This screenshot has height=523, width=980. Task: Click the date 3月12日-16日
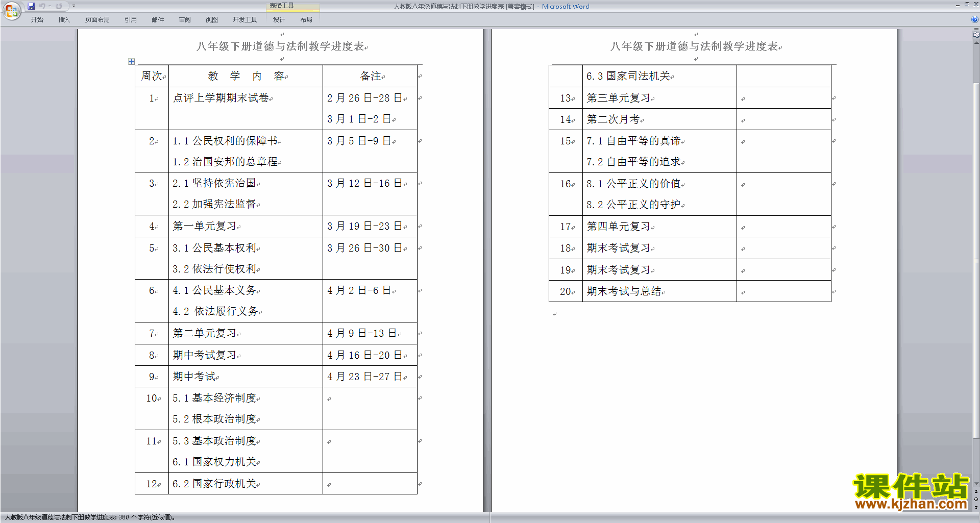point(365,183)
